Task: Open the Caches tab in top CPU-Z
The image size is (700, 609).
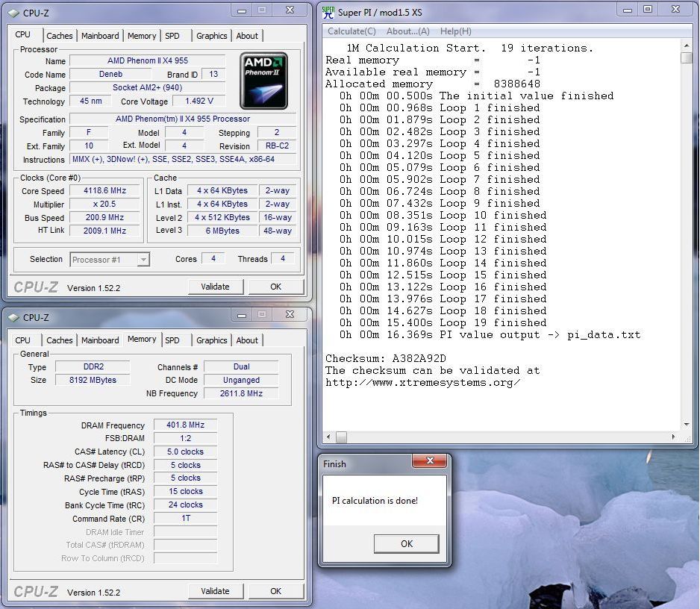Action: point(60,36)
